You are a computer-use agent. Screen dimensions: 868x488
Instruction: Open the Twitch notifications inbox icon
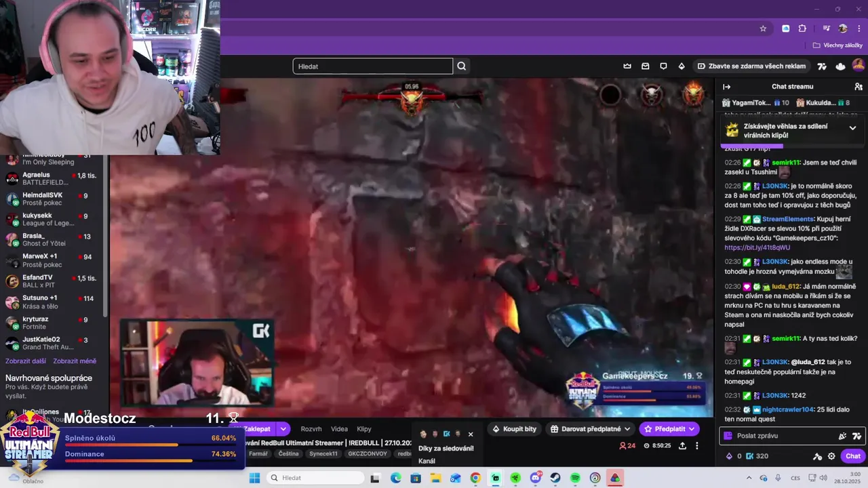tap(645, 66)
